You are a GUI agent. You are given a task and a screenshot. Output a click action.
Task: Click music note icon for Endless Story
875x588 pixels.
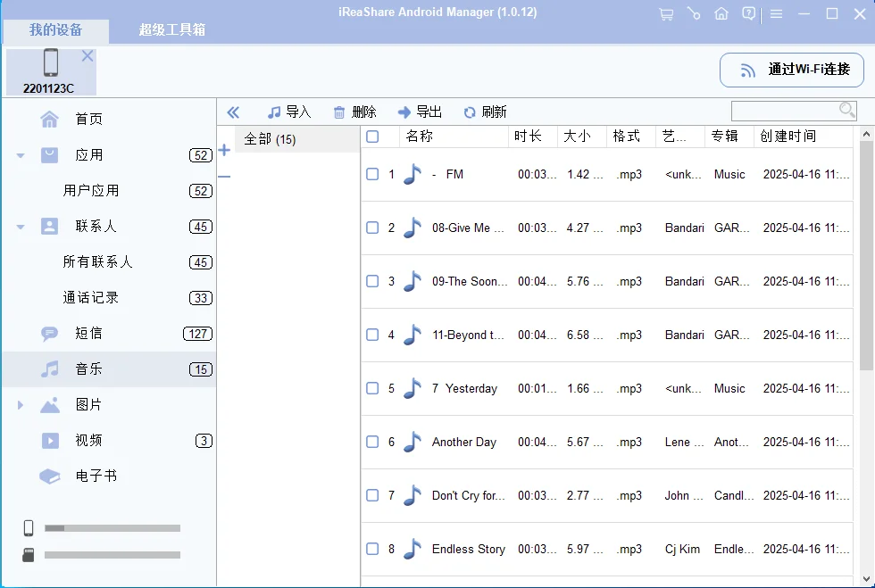(x=412, y=549)
